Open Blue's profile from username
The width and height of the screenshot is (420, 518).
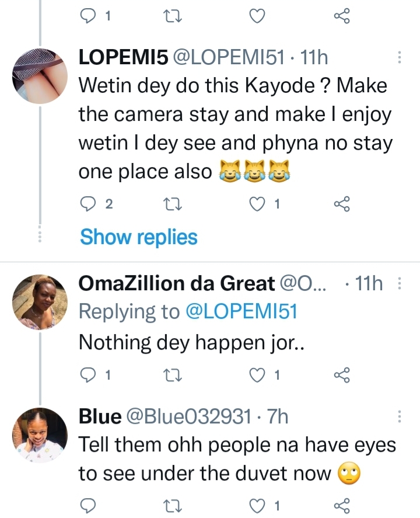click(100, 417)
